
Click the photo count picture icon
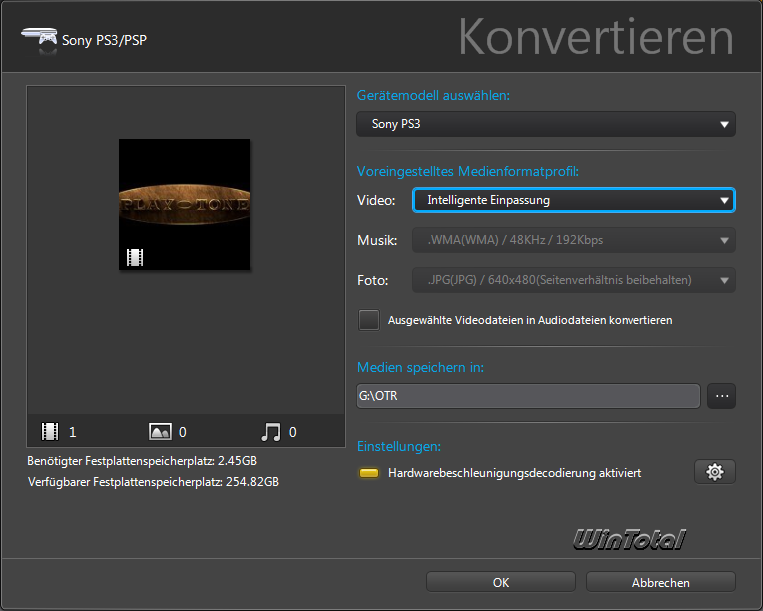160,431
